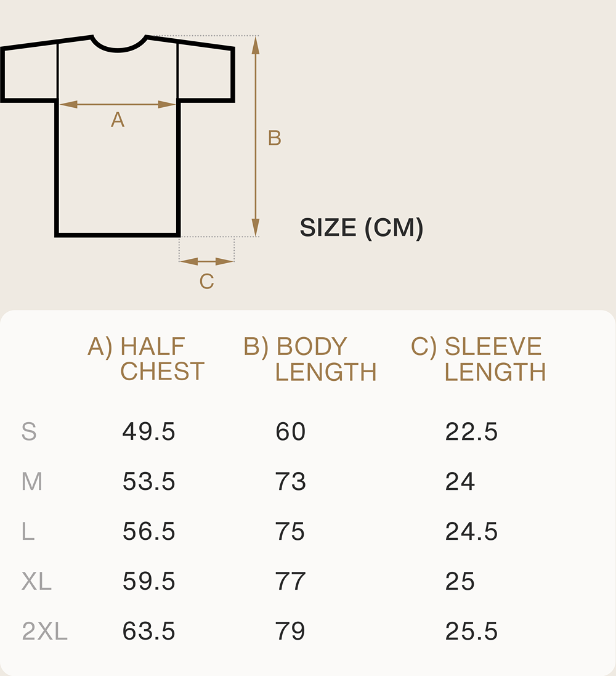Click the 73 body length value
The width and height of the screenshot is (616, 676).
tap(291, 481)
